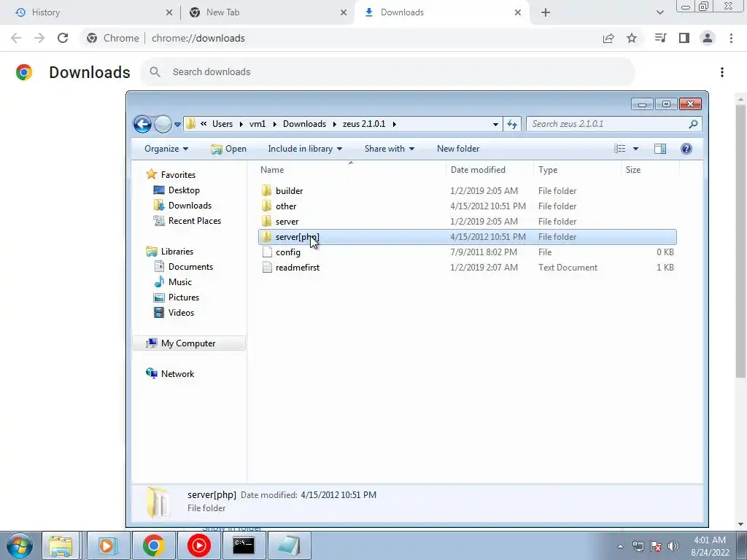747x560 pixels.
Task: Open Recent Places
Action: (194, 220)
